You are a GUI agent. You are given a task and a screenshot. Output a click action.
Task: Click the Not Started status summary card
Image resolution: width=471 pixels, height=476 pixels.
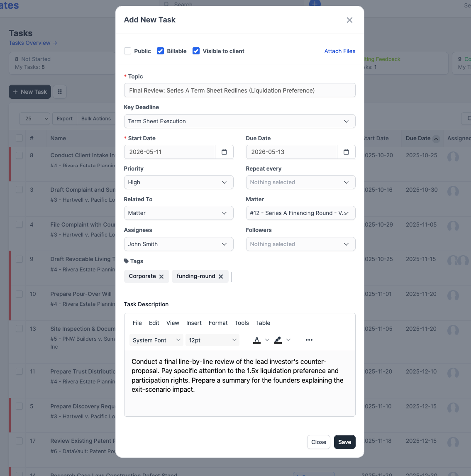click(62, 63)
